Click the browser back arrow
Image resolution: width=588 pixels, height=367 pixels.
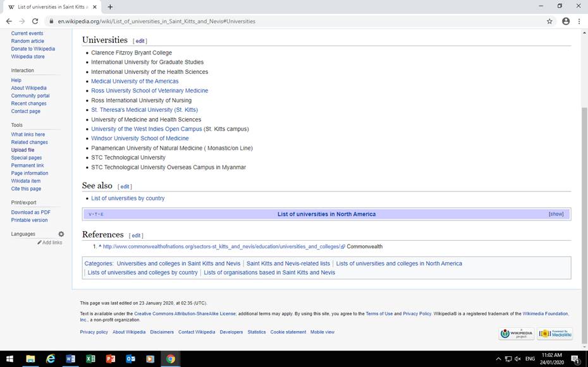click(9, 21)
